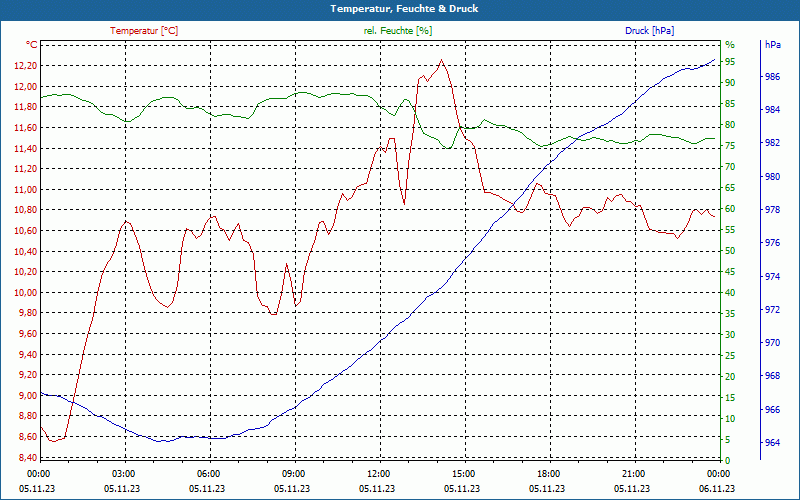Viewport: 800px width, 500px height.
Task: Click the green humidity axis value 80
Action: (x=730, y=125)
